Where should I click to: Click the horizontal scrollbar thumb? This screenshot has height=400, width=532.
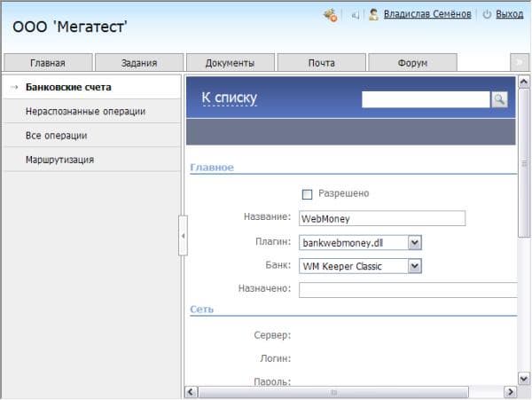[333, 392]
